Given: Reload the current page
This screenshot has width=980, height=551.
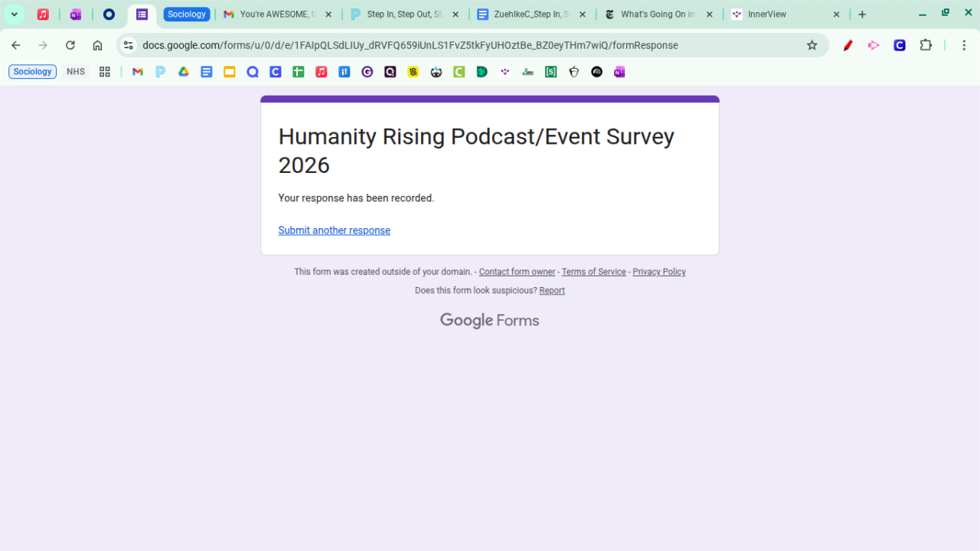Looking at the screenshot, I should 70,45.
